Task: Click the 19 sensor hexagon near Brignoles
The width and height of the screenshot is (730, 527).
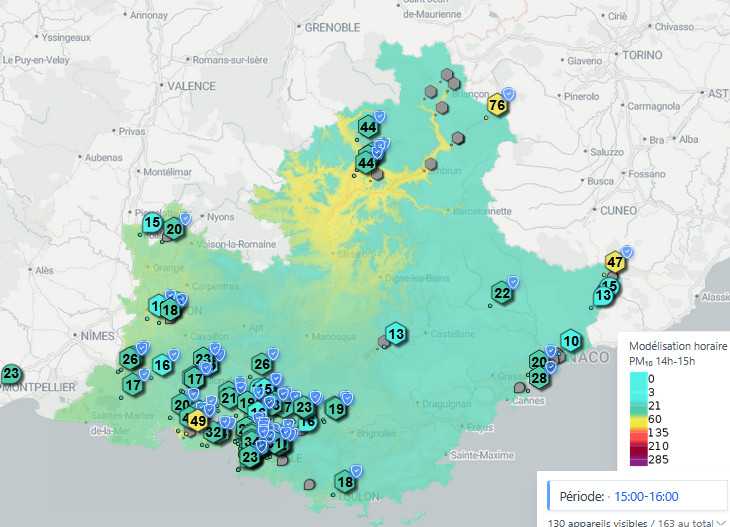Action: 337,408
